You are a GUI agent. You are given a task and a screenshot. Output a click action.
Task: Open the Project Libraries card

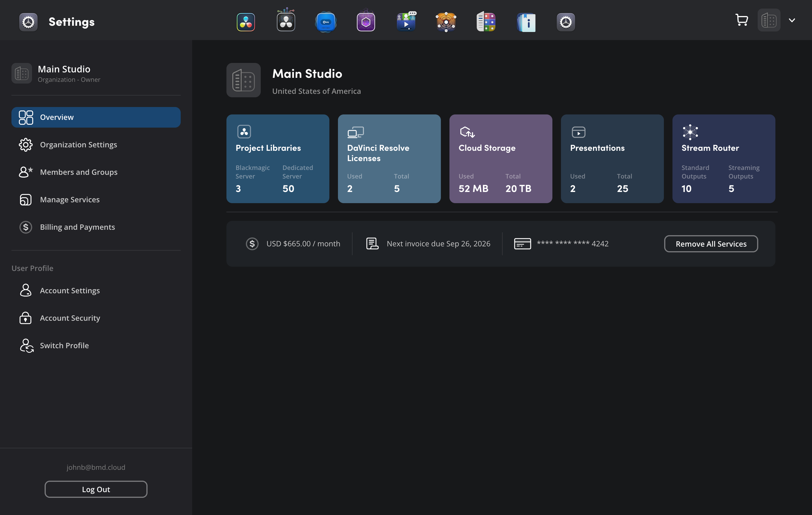pos(278,159)
